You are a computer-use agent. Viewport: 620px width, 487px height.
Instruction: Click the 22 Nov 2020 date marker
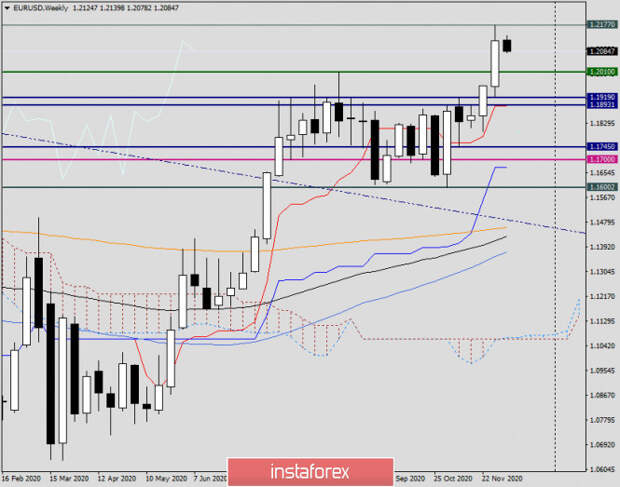coord(502,479)
